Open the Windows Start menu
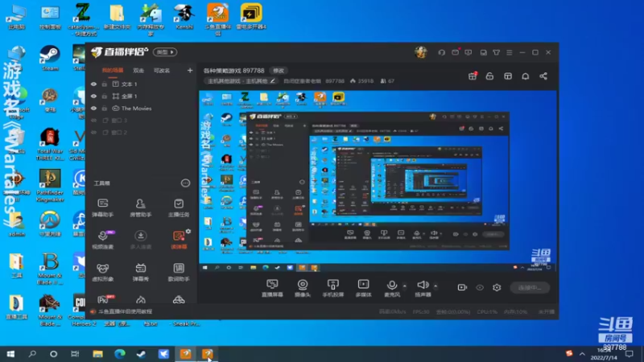The image size is (644, 362). (10, 354)
